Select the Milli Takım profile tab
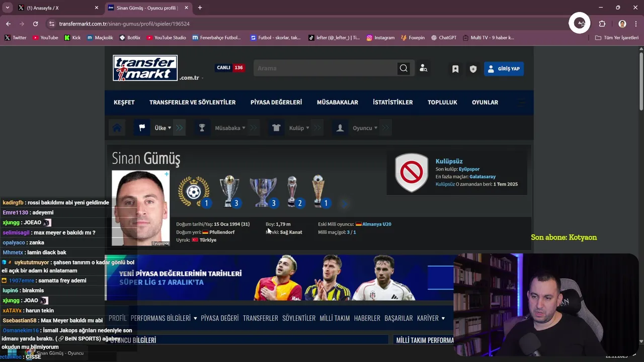Screen dimensions: 644x362 [x=335, y=318]
